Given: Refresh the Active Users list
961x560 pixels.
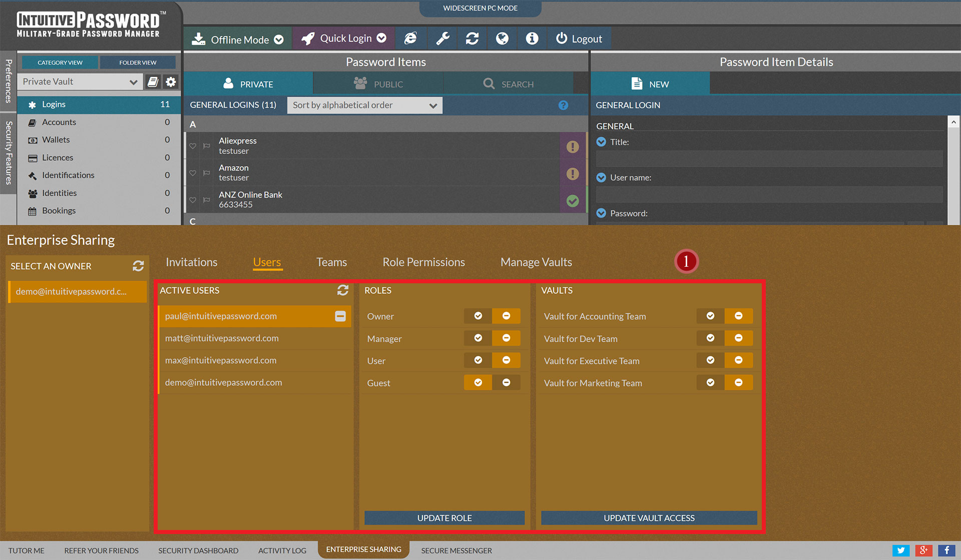Looking at the screenshot, I should (x=343, y=290).
